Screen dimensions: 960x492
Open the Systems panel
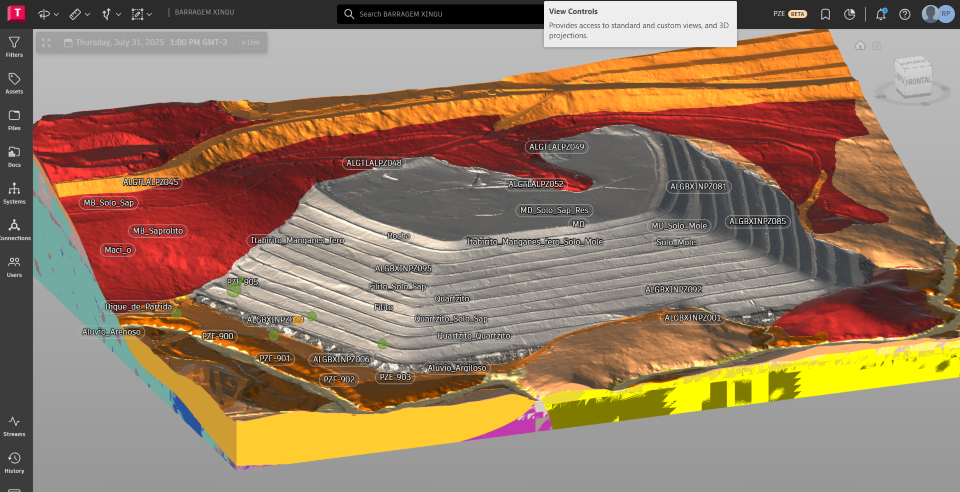(14, 193)
